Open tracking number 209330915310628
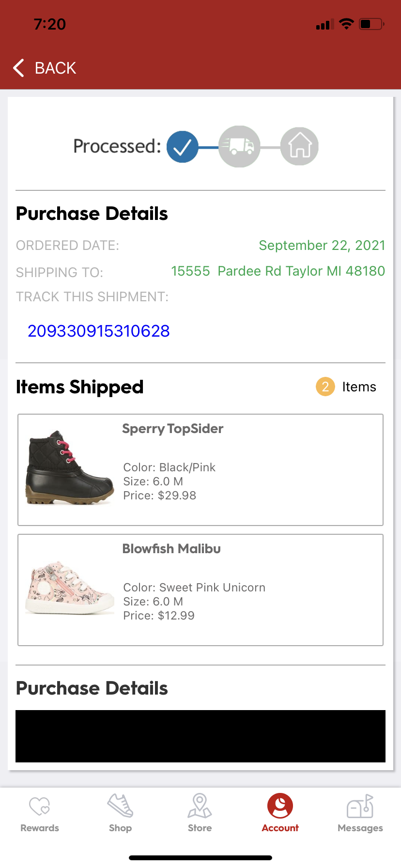This screenshot has height=868, width=401. pos(99,331)
